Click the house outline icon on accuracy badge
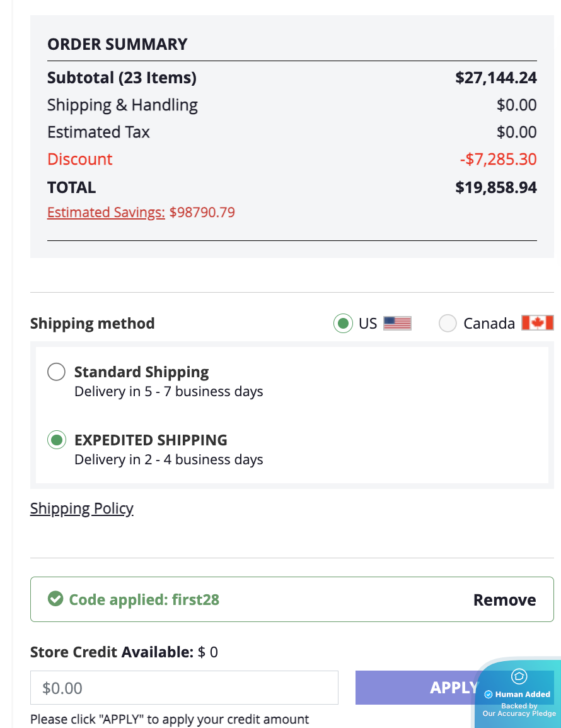The image size is (561, 728). pos(518,676)
